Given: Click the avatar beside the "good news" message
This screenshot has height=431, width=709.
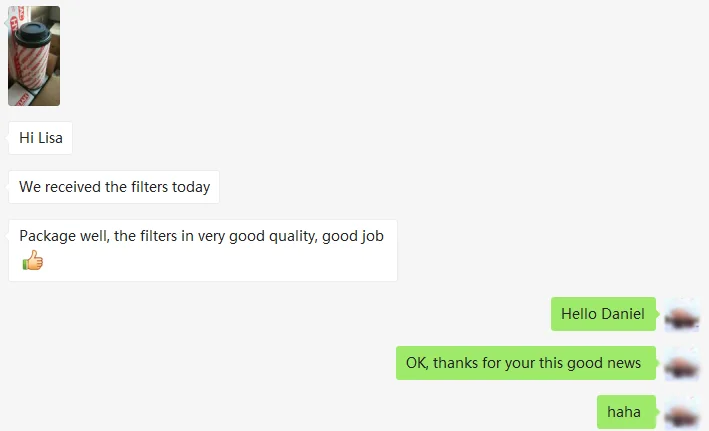Looking at the screenshot, I should (x=682, y=364).
